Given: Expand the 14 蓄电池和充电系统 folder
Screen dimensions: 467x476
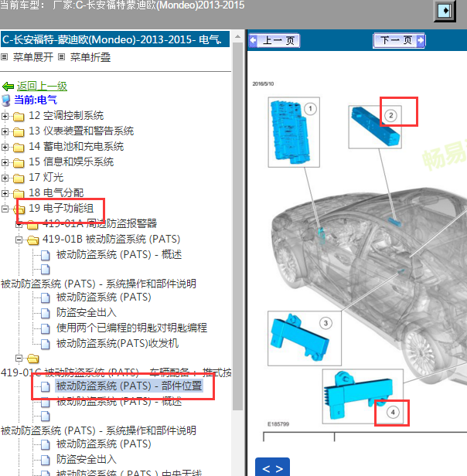Looking at the screenshot, I should 5,147.
